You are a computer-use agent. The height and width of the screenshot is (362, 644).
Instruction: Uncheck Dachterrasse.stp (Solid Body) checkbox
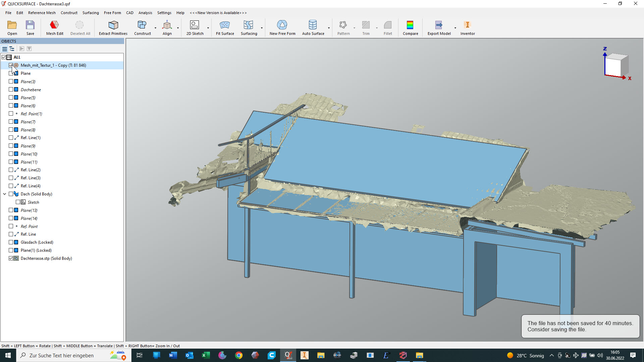(11, 258)
